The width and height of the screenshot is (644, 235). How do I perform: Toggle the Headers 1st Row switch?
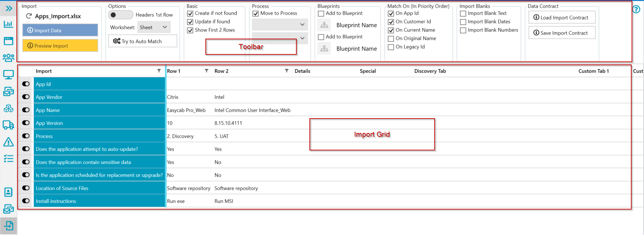point(120,15)
